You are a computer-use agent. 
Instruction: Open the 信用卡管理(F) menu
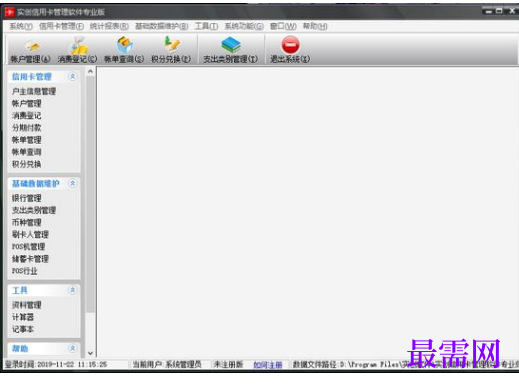[x=61, y=26]
